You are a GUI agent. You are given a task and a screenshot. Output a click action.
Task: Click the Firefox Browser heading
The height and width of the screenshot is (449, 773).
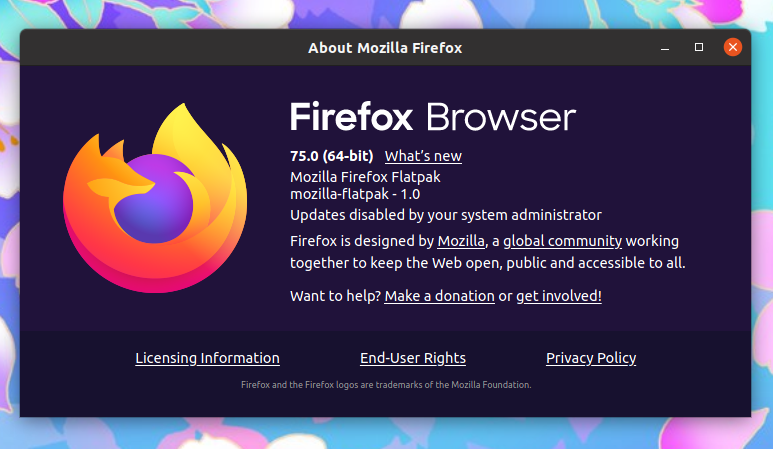(433, 117)
